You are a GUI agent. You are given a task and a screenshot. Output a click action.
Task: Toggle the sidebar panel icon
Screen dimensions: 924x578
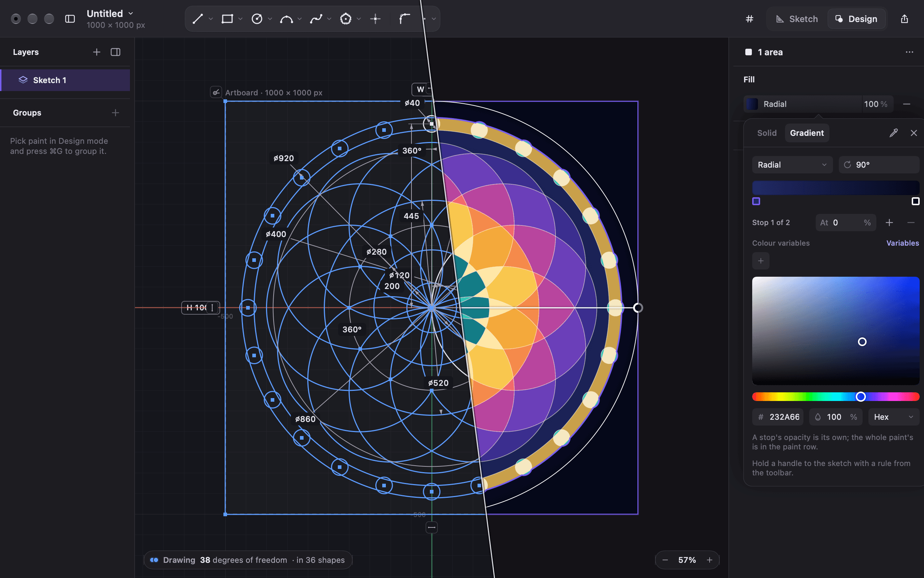click(x=70, y=19)
